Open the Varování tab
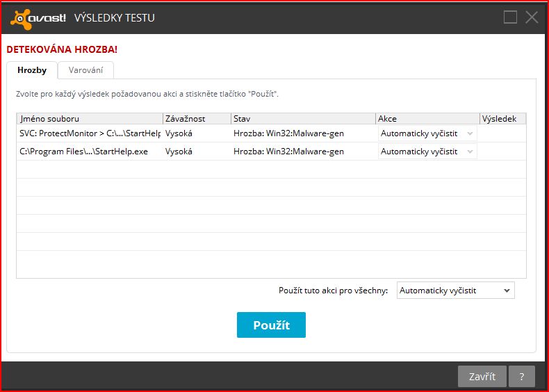549x392 pixels. (85, 70)
